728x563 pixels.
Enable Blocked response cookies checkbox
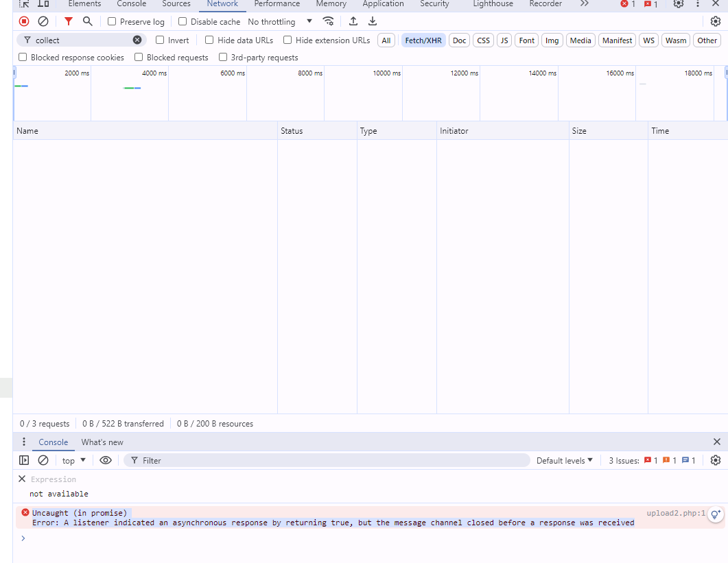coord(23,57)
